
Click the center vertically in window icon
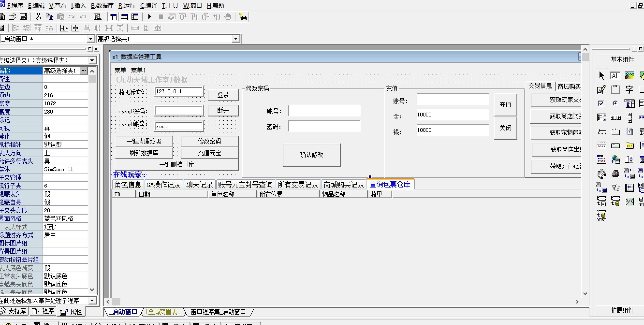pos(75,28)
